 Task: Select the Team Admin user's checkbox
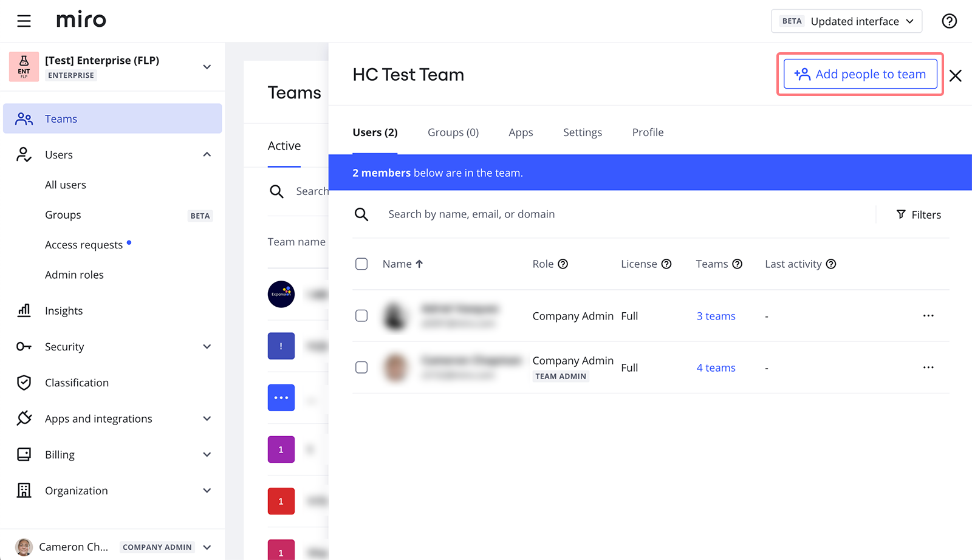pyautogui.click(x=361, y=367)
